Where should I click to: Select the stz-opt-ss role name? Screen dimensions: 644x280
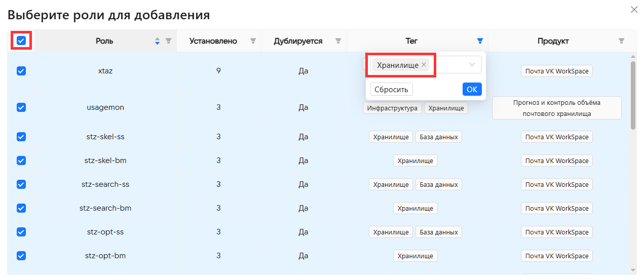pyautogui.click(x=105, y=232)
